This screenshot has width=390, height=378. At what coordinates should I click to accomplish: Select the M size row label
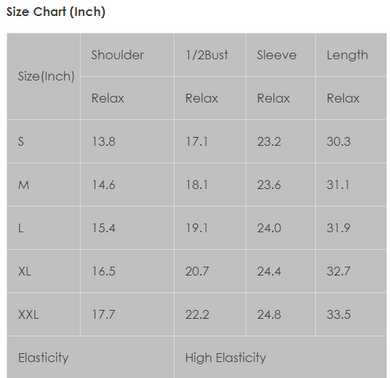(x=24, y=185)
